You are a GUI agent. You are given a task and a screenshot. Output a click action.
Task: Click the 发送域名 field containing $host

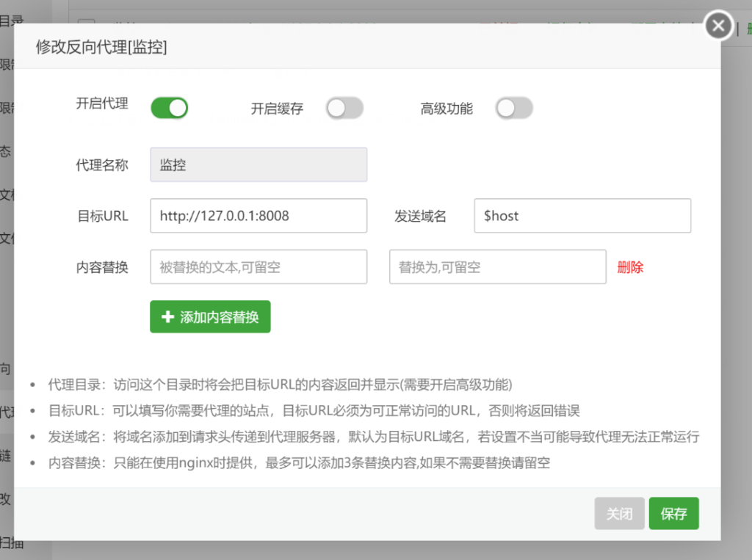click(x=582, y=216)
